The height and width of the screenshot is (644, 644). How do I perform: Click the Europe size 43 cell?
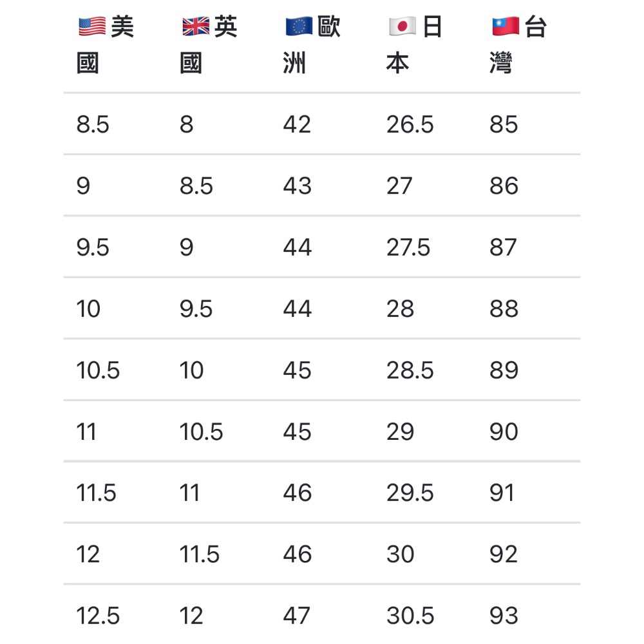point(297,186)
